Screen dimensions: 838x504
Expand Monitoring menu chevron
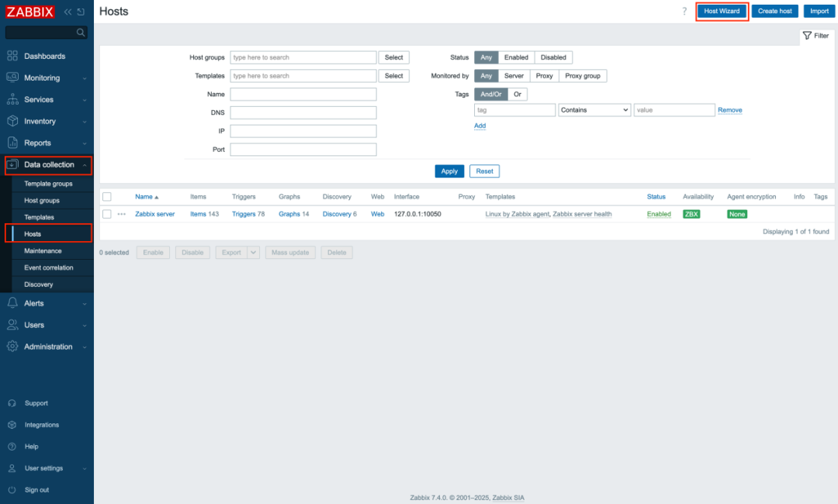pyautogui.click(x=85, y=78)
